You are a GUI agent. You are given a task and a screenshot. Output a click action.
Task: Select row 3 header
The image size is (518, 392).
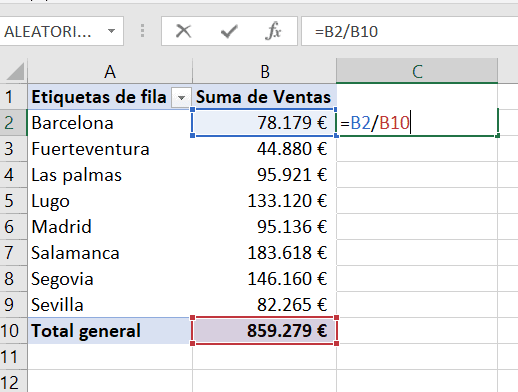[x=13, y=149]
